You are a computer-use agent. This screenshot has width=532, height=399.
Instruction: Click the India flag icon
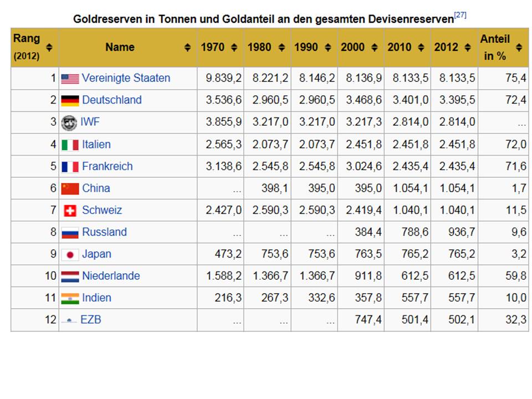coord(69,298)
